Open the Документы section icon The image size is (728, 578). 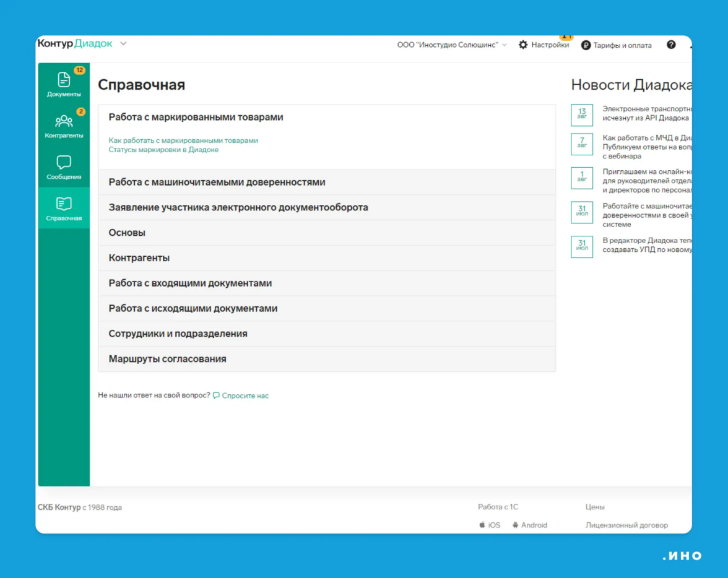64,79
